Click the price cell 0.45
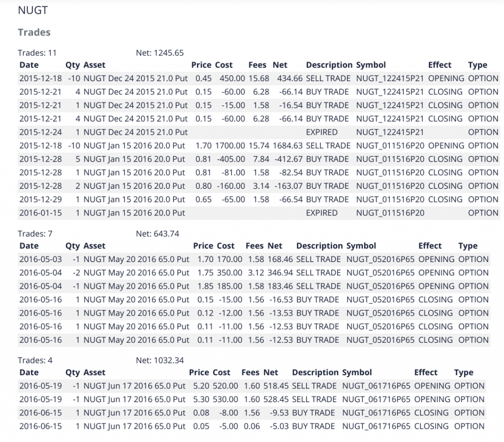 coord(203,78)
